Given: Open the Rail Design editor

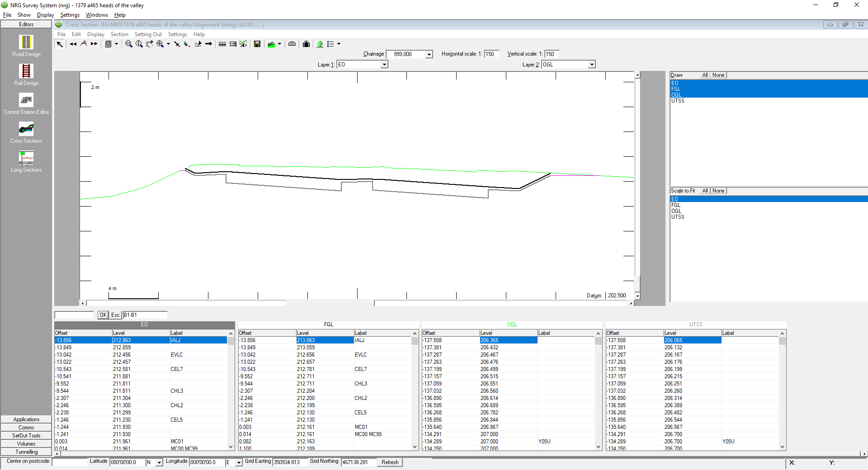Looking at the screenshot, I should click(x=26, y=74).
